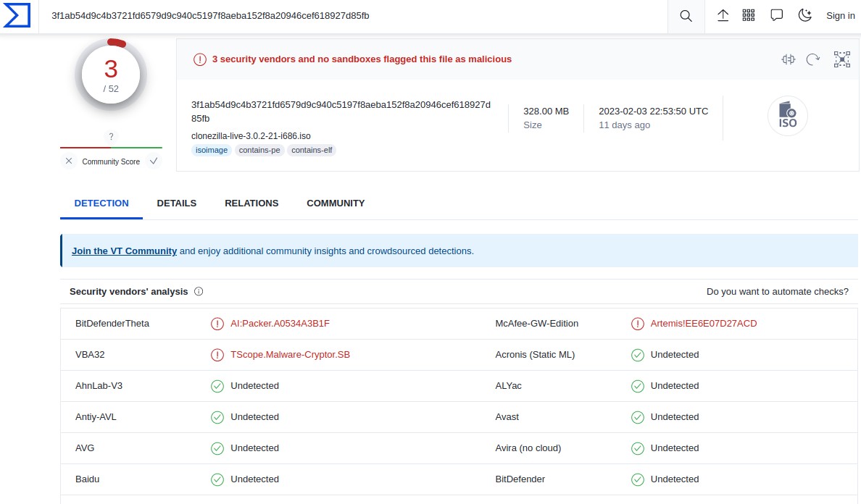Click McAfee-GW-Edition vendor name
861x504 pixels.
click(536, 324)
